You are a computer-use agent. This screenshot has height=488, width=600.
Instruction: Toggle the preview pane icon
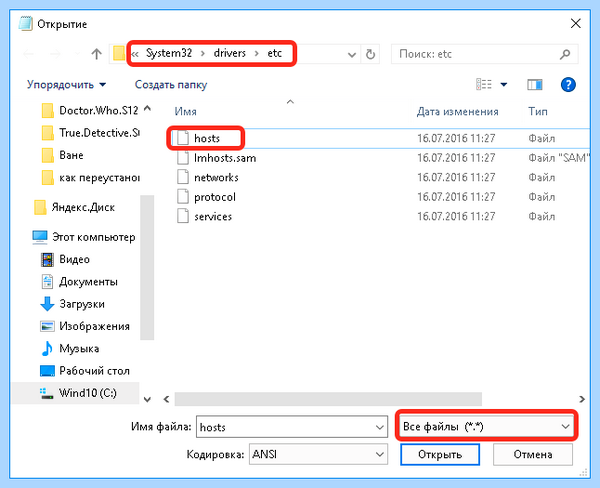535,85
